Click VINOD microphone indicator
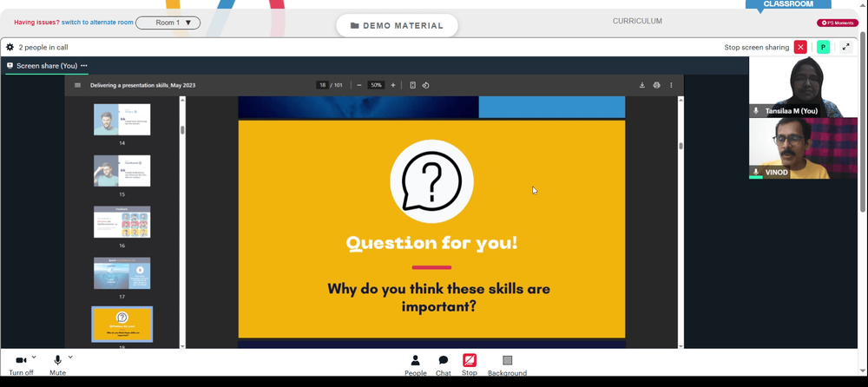Viewport: 868px width, 387px height. [x=756, y=172]
